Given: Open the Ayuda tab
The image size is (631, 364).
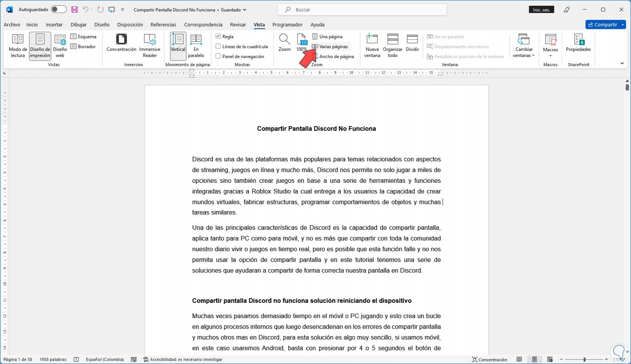Looking at the screenshot, I should point(317,25).
